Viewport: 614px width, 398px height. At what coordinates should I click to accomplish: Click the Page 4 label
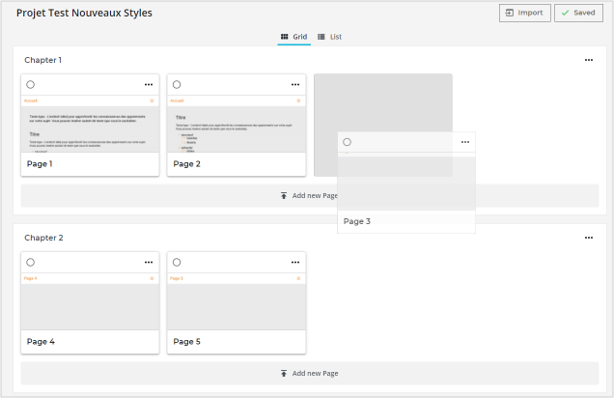tap(41, 342)
